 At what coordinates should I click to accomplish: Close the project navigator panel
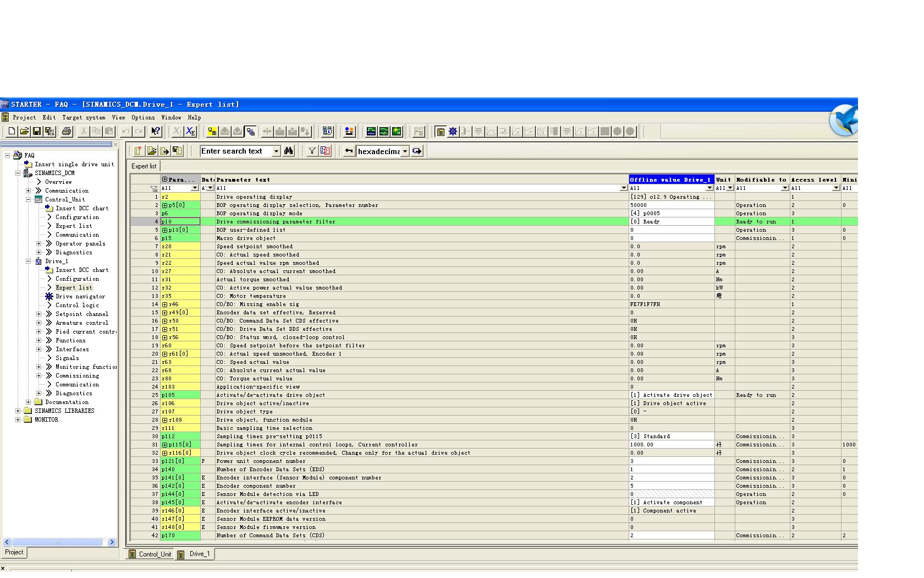point(115,145)
